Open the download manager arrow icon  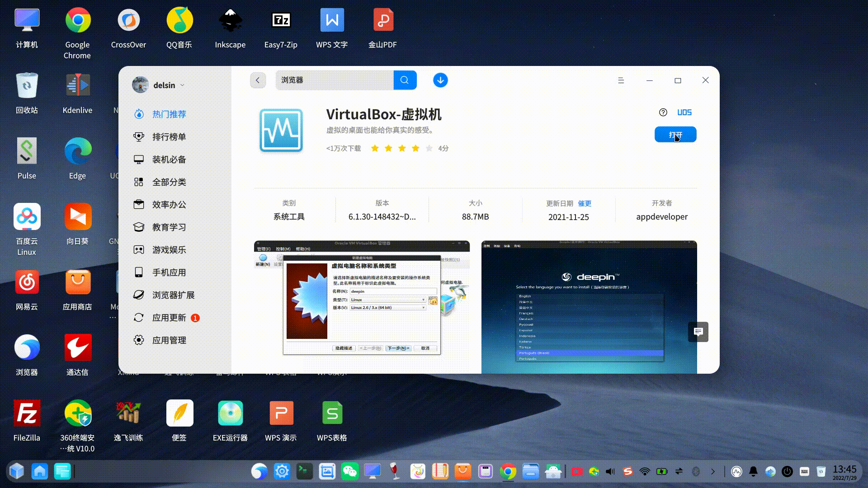point(440,80)
